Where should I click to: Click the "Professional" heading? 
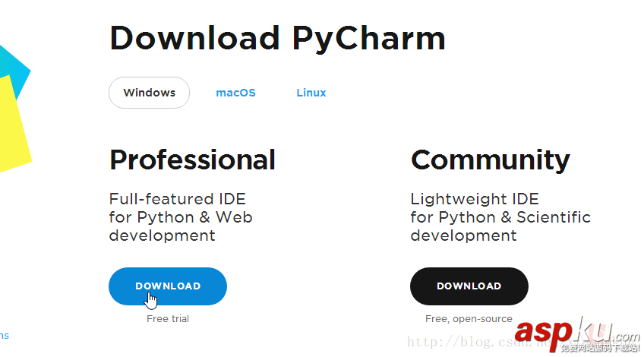tap(192, 160)
